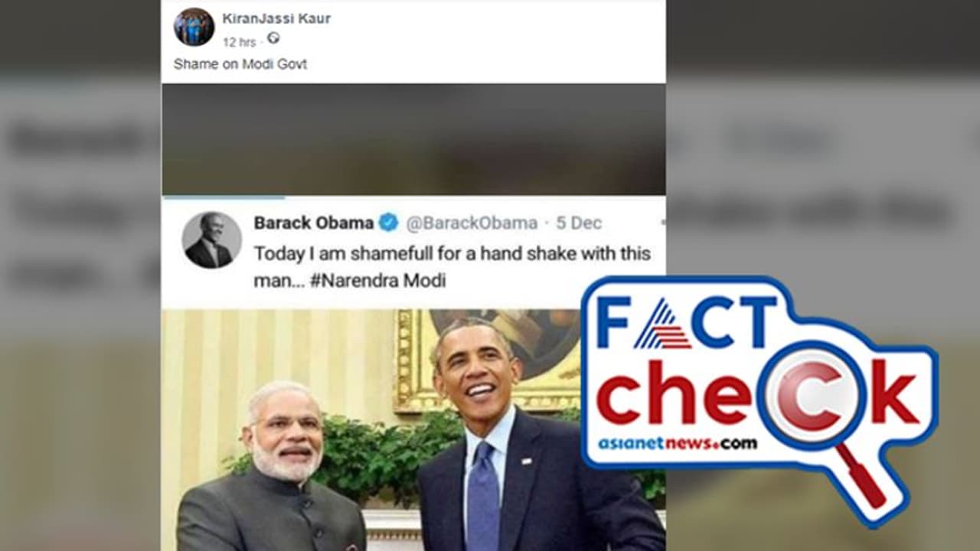This screenshot has height=551, width=980.
Task: Click the Barack Obama display name
Action: pos(314,223)
